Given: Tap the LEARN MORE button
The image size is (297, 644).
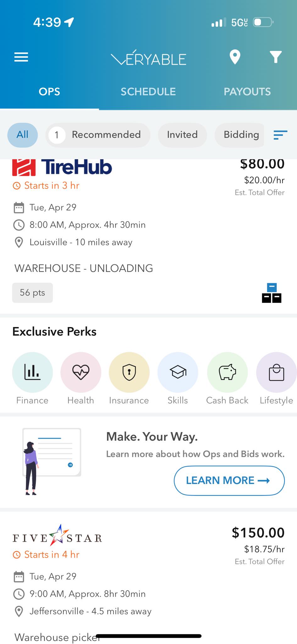Looking at the screenshot, I should pos(229,480).
